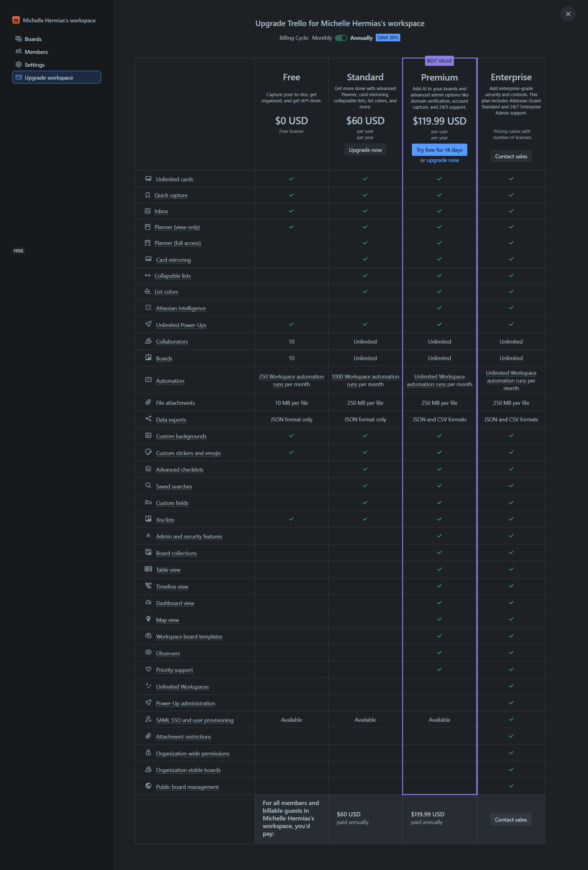Click the Table view icon
Viewport: 588px width, 870px height.
click(148, 569)
